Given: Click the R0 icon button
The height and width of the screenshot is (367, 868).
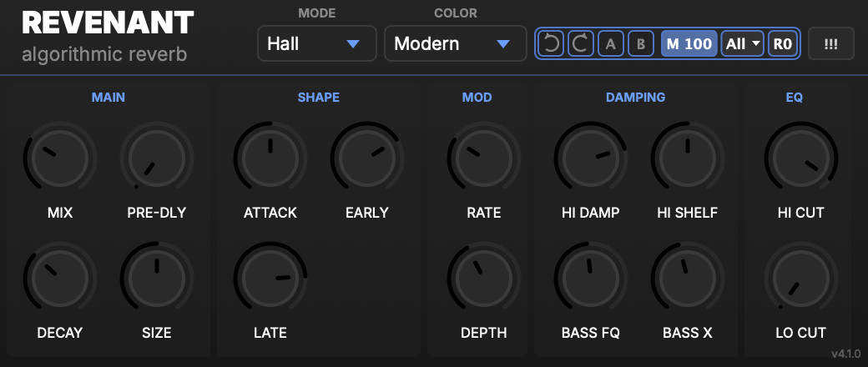Looking at the screenshot, I should coord(782,43).
